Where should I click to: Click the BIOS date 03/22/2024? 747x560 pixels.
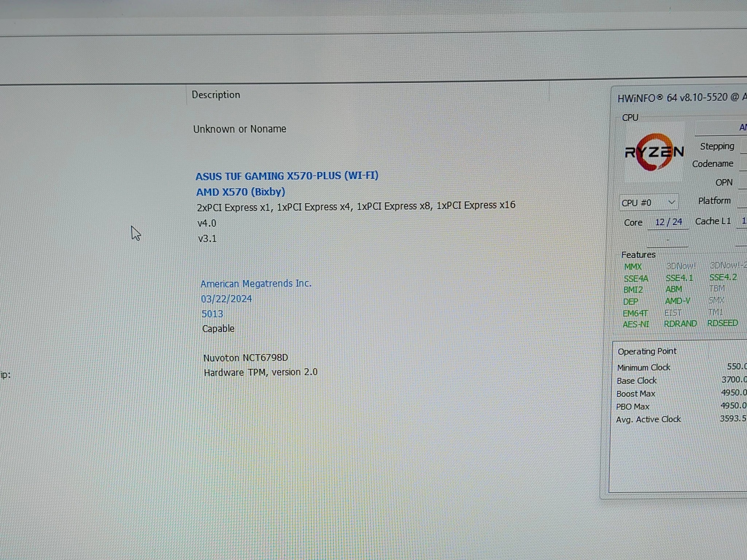pos(227,299)
